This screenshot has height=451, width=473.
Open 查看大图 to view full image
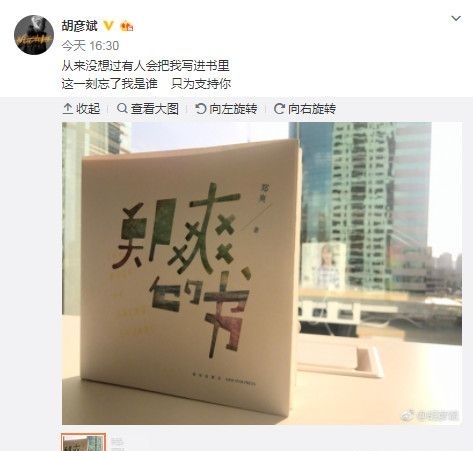[x=148, y=109]
